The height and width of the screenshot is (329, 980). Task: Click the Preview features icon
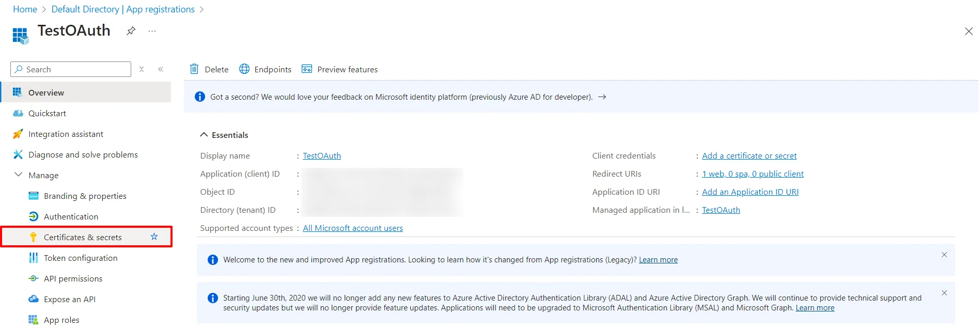[x=307, y=69]
